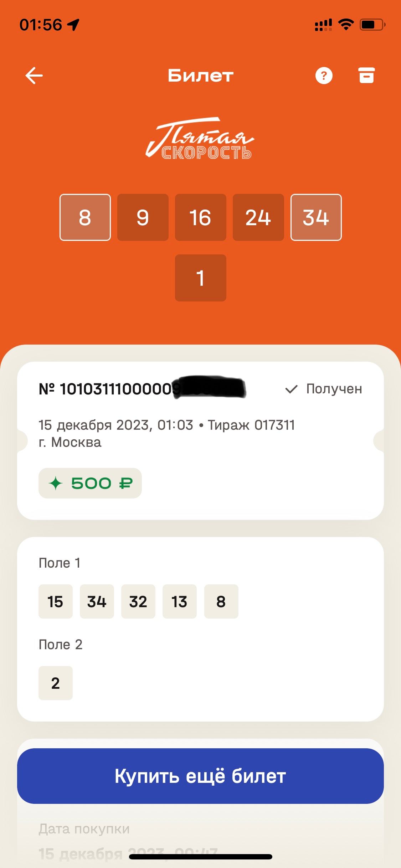
Task: Select drawn number 34 tile
Action: (316, 217)
